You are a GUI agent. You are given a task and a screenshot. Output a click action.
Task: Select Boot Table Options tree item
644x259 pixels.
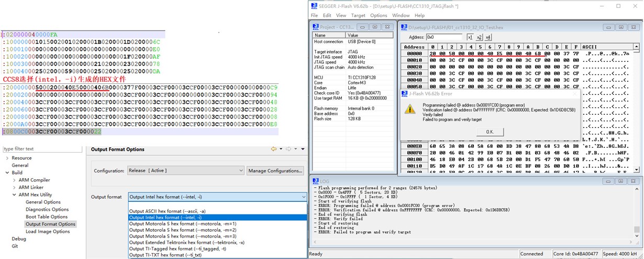tap(46, 217)
